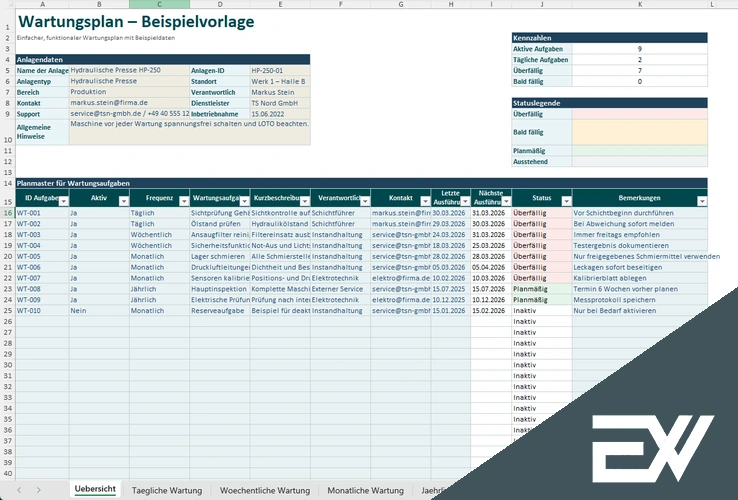Click the 'Externer Service' cell
738x500 pixels.
pyautogui.click(x=340, y=289)
